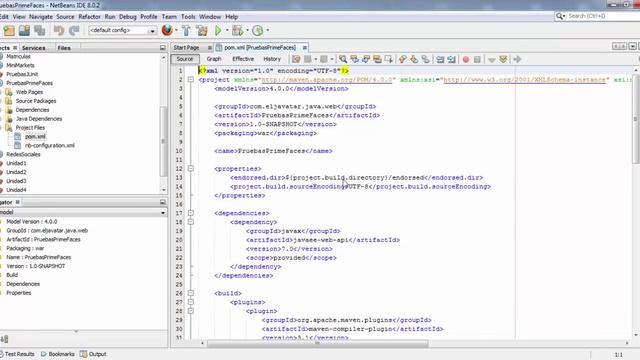Click the Undo arrow icon
This screenshot has width=640, height=360.
click(59, 31)
